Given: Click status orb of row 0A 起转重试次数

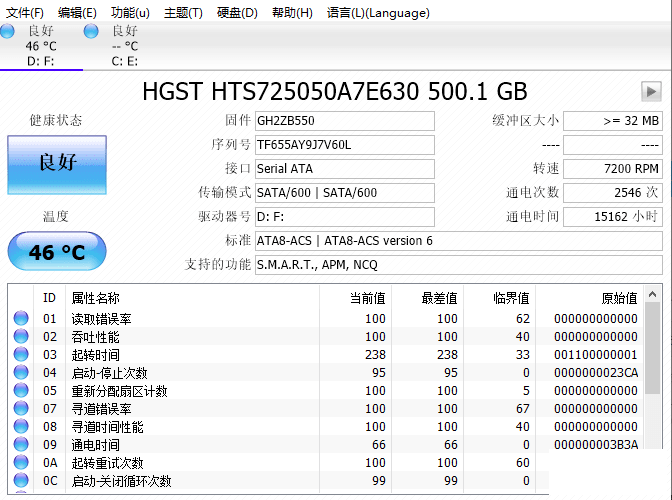Looking at the screenshot, I should click(x=21, y=462).
